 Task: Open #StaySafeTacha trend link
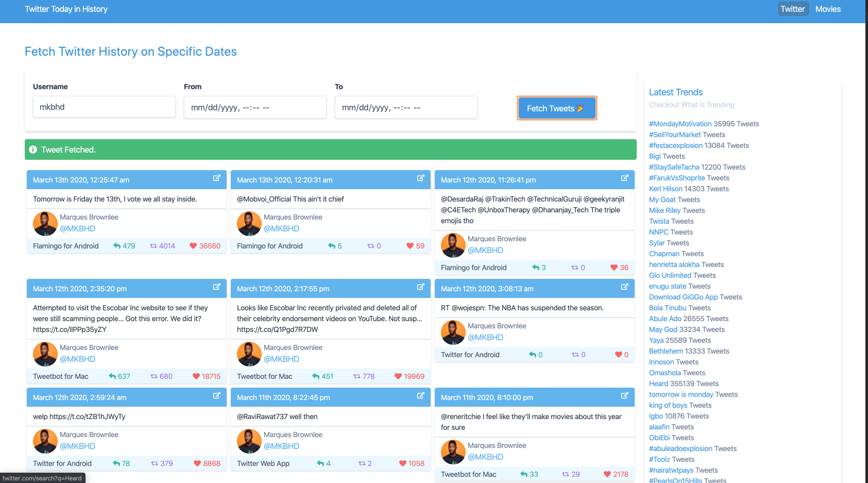pos(674,167)
